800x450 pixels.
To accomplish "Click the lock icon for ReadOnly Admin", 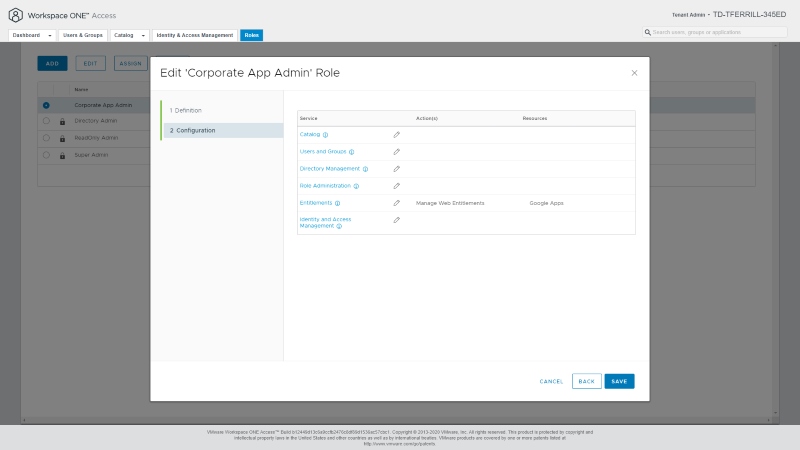I will (x=62, y=138).
